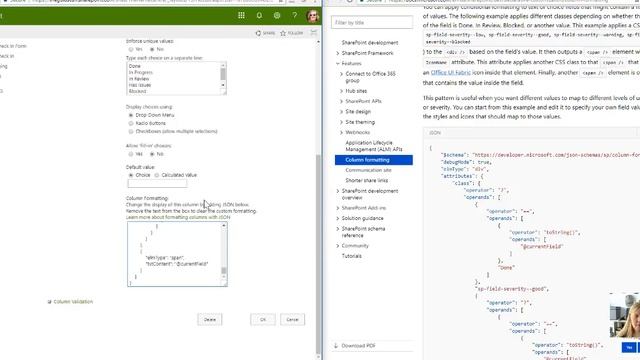Click the Follow star icon
The width and height of the screenshot is (640, 360).
[283, 33]
